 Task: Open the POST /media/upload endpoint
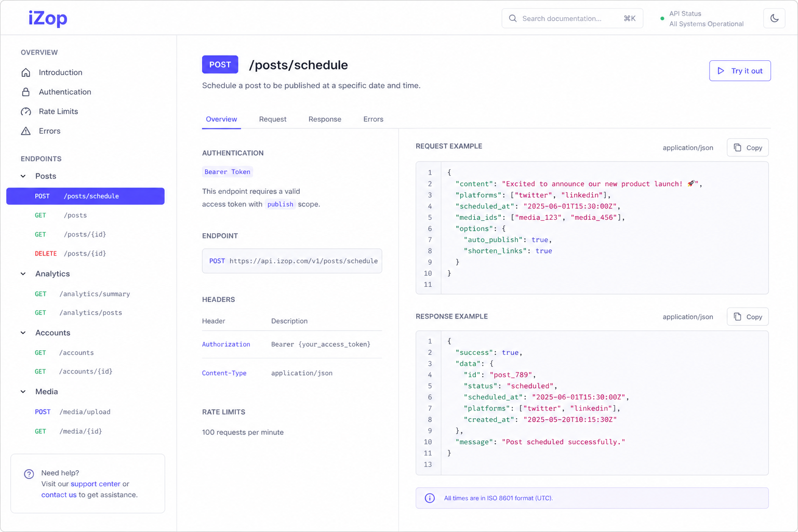click(85, 412)
